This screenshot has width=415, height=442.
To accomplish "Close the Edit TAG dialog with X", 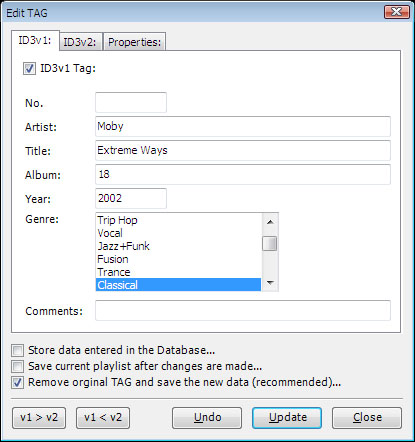I will [396, 12].
